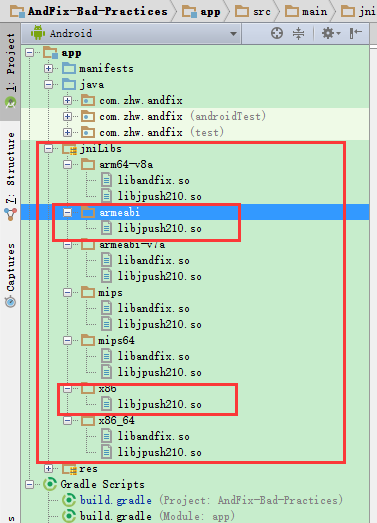
Task: Select the armeabi folder row
Action: pos(195,212)
